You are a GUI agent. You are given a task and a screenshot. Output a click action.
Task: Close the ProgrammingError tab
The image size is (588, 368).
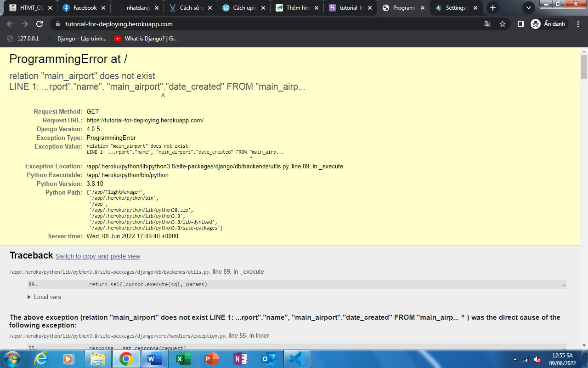click(422, 8)
